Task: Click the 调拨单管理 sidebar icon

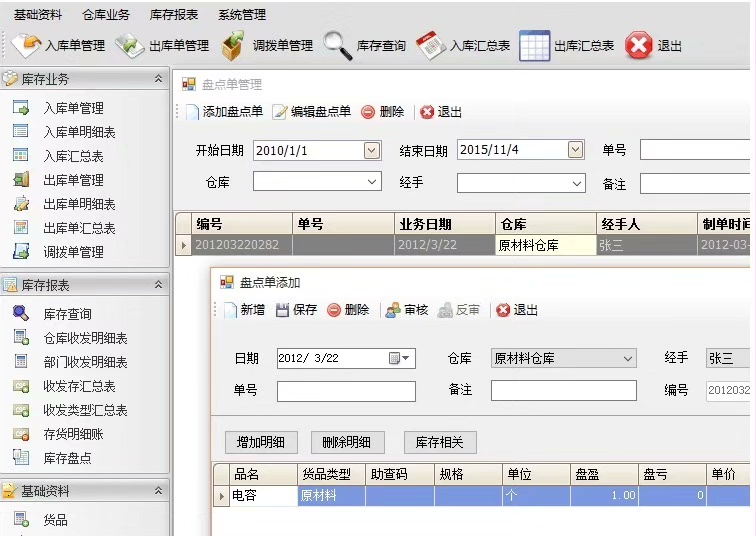Action: coord(21,251)
